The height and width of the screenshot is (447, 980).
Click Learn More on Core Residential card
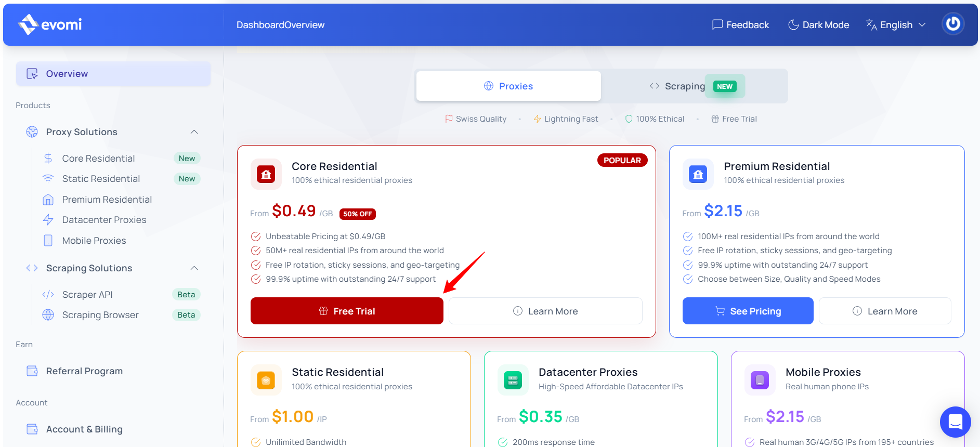point(545,311)
